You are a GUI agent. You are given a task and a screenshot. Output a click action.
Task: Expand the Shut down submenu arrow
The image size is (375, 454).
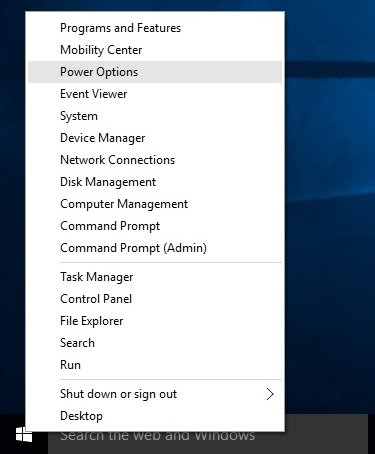tap(270, 394)
